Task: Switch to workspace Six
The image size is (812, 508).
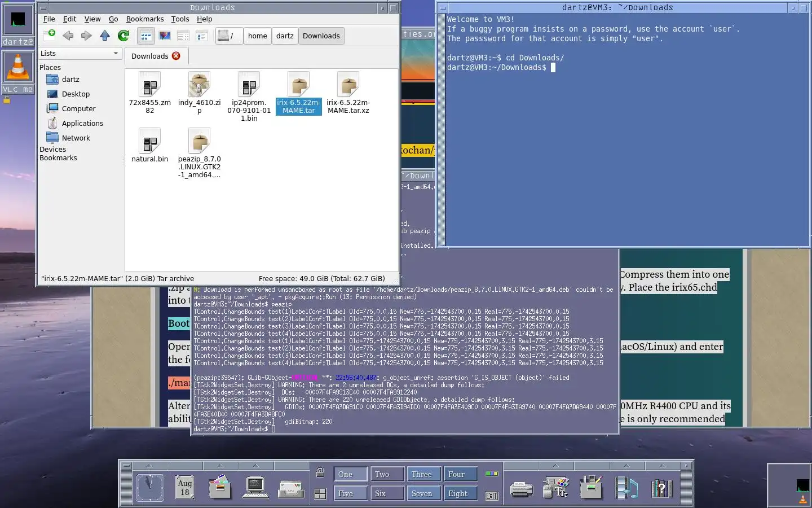Action: coord(386,493)
